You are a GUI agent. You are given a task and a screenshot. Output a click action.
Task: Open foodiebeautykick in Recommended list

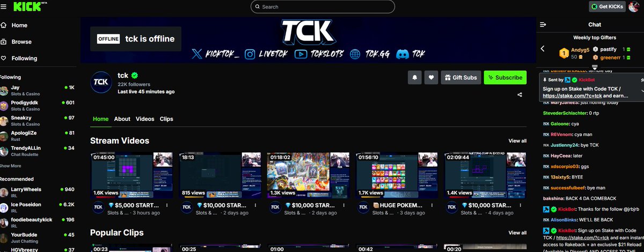coord(38,222)
